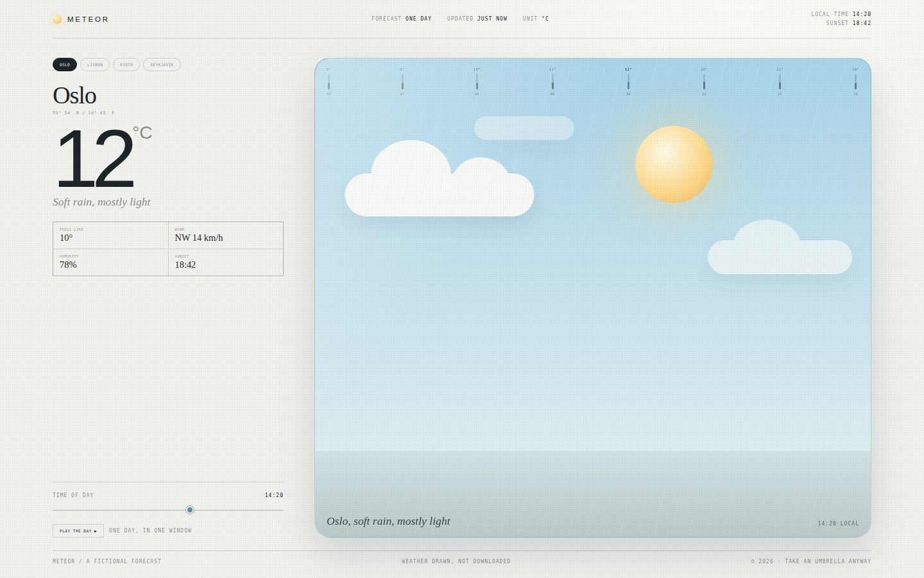Click the "14:20 LOCAL" label in scene
This screenshot has height=578, width=924.
[x=838, y=523]
